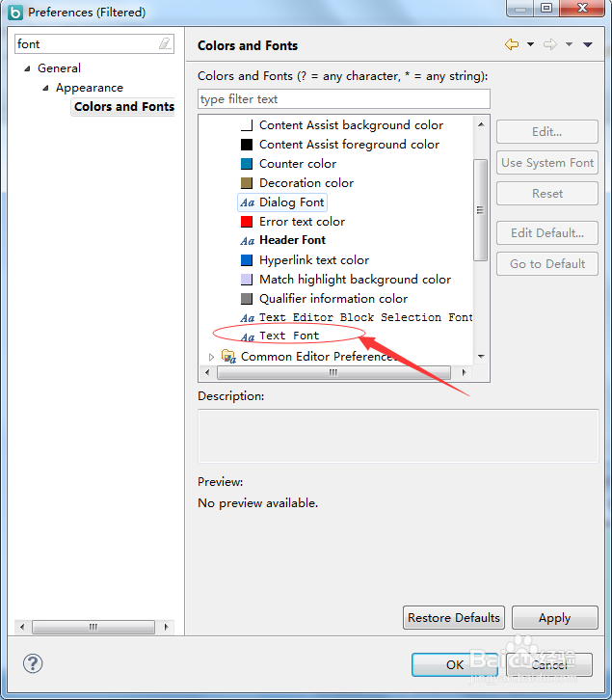Click the preferences search field containing font

94,43
